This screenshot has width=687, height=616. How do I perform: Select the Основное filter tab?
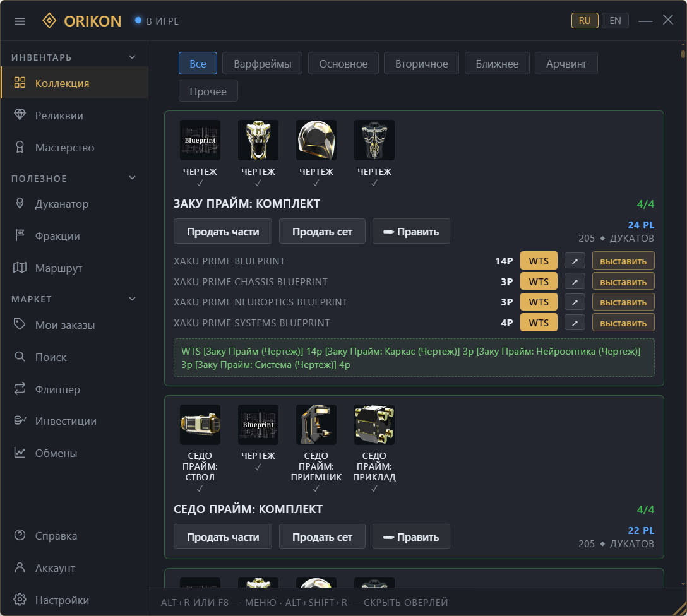(343, 64)
